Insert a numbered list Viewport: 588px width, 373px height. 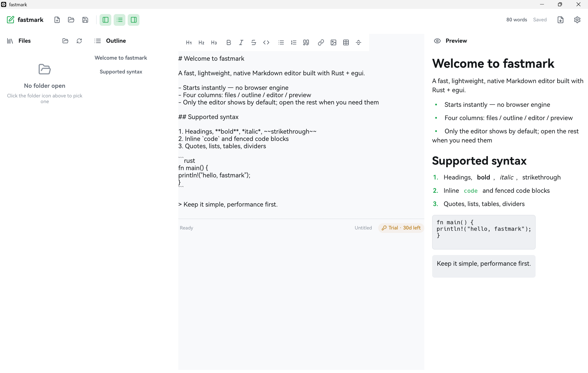point(294,42)
